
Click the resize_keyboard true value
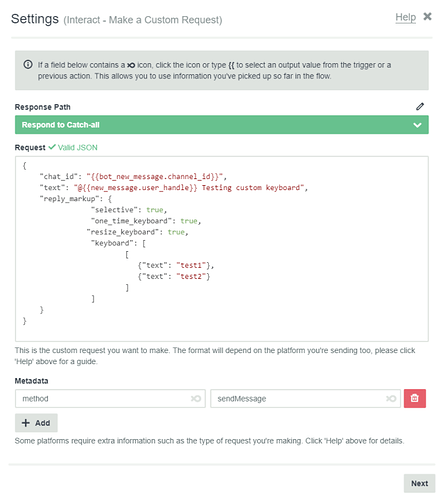(176, 232)
